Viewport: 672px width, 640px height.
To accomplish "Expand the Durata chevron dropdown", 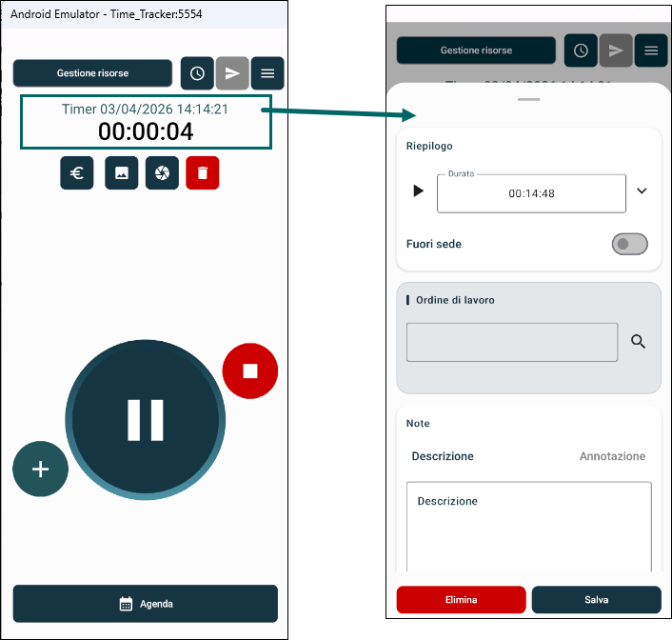I will pos(642,190).
